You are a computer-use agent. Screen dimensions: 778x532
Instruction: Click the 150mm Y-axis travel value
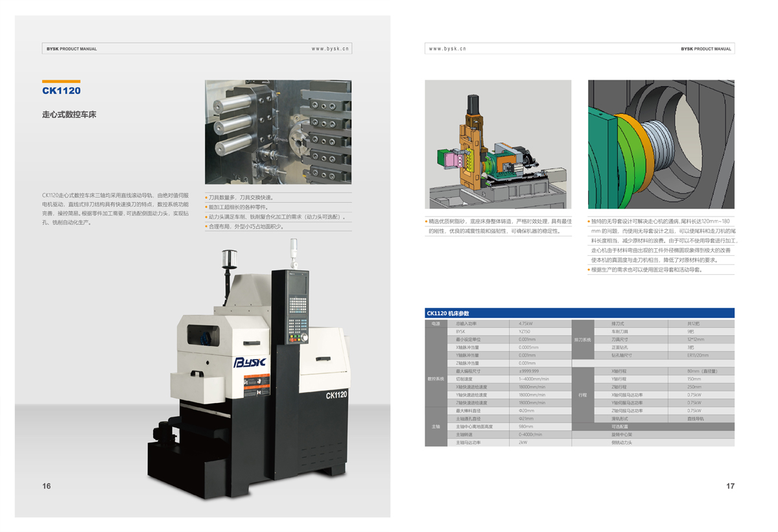[x=694, y=379]
